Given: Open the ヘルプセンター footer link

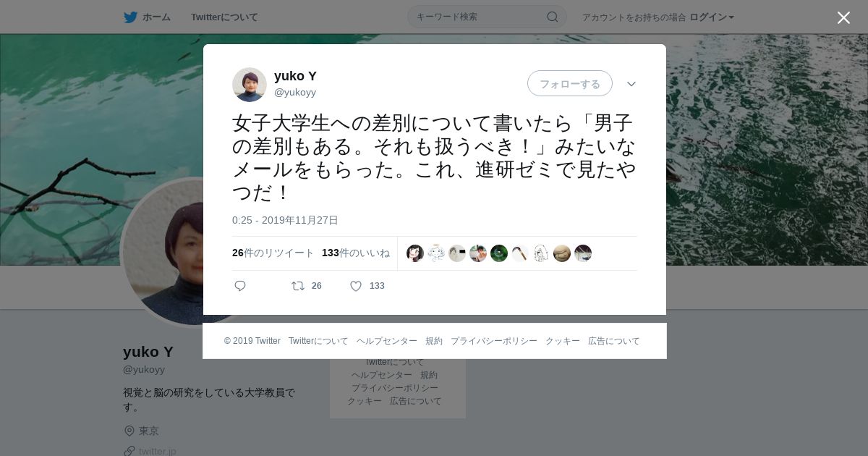Looking at the screenshot, I should point(387,341).
